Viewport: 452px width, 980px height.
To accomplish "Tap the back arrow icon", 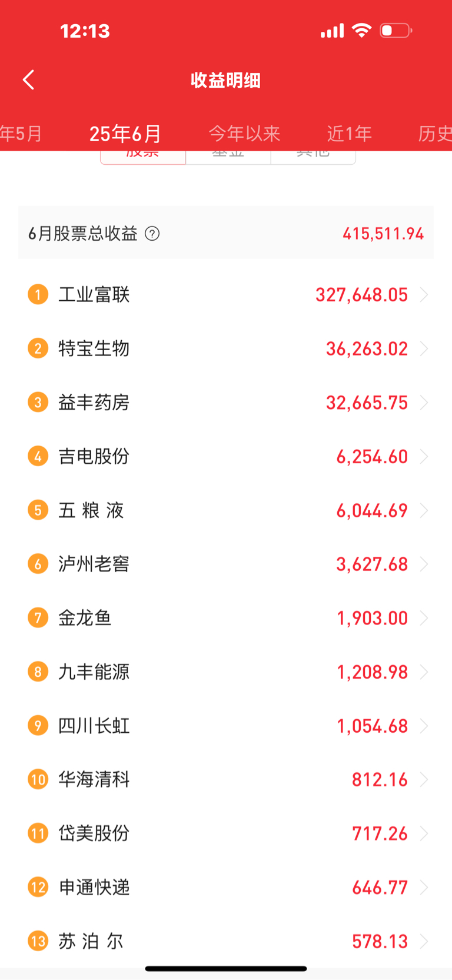I will (28, 79).
